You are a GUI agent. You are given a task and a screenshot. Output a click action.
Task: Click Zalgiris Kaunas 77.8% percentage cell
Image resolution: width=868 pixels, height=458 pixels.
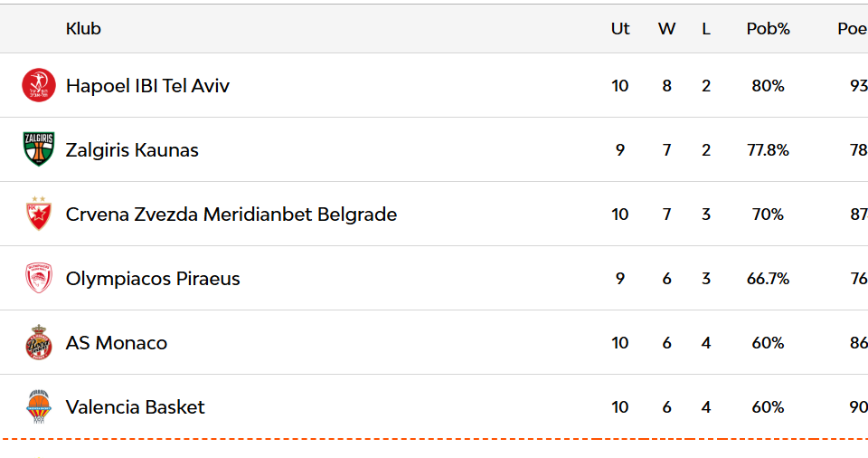click(768, 150)
